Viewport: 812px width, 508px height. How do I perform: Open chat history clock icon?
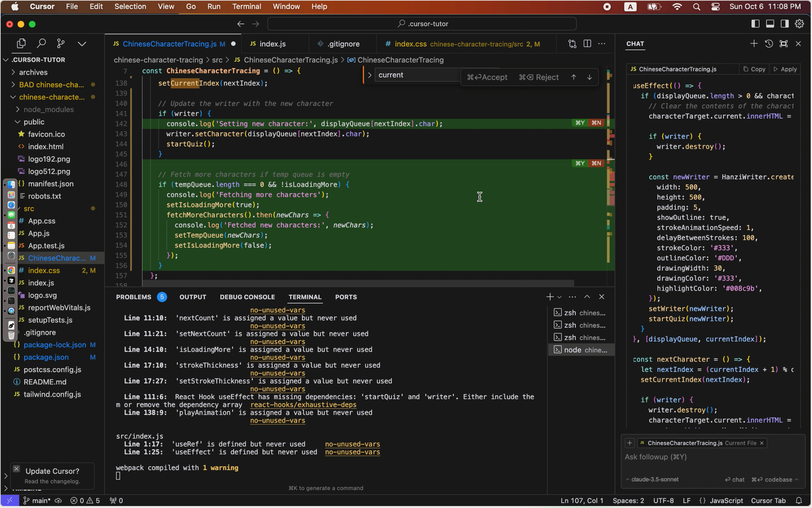[769, 44]
